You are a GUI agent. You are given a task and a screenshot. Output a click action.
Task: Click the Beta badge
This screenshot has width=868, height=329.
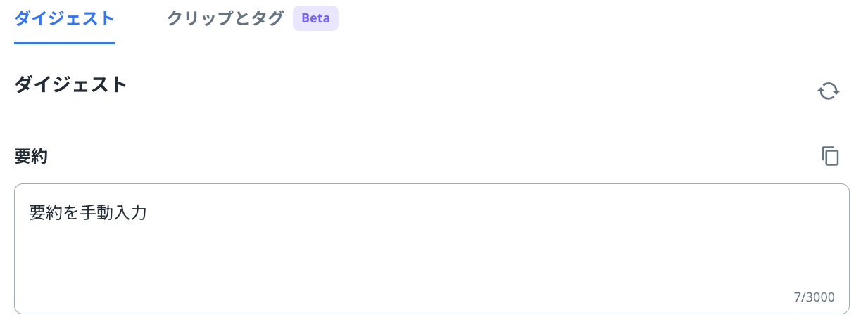coord(315,19)
